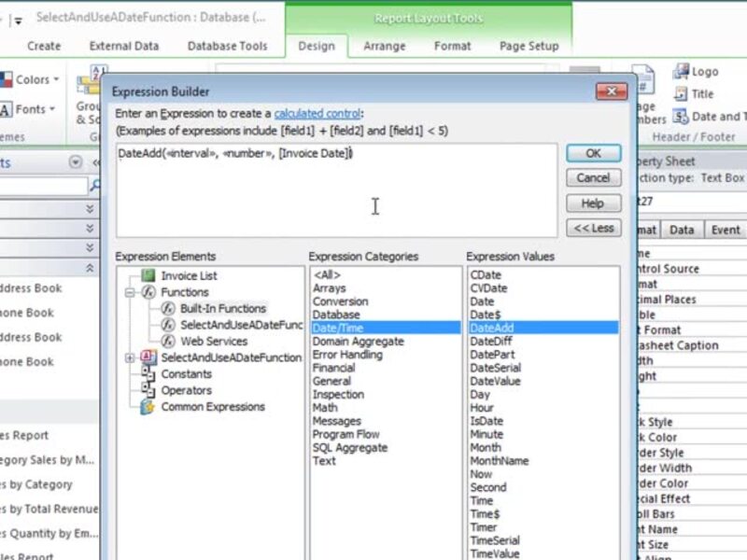Click the Constants folder icon
747x560 pixels.
click(148, 374)
